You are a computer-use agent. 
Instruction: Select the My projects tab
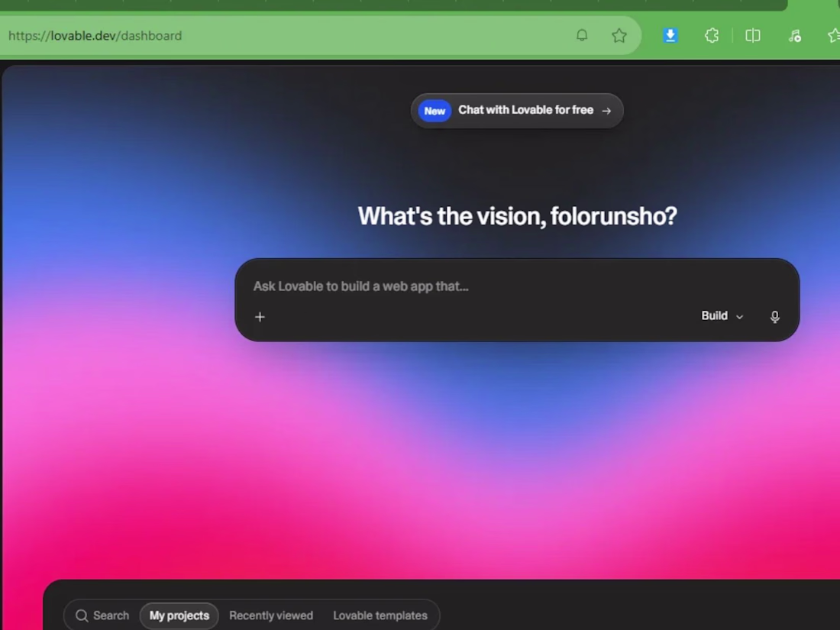click(179, 615)
